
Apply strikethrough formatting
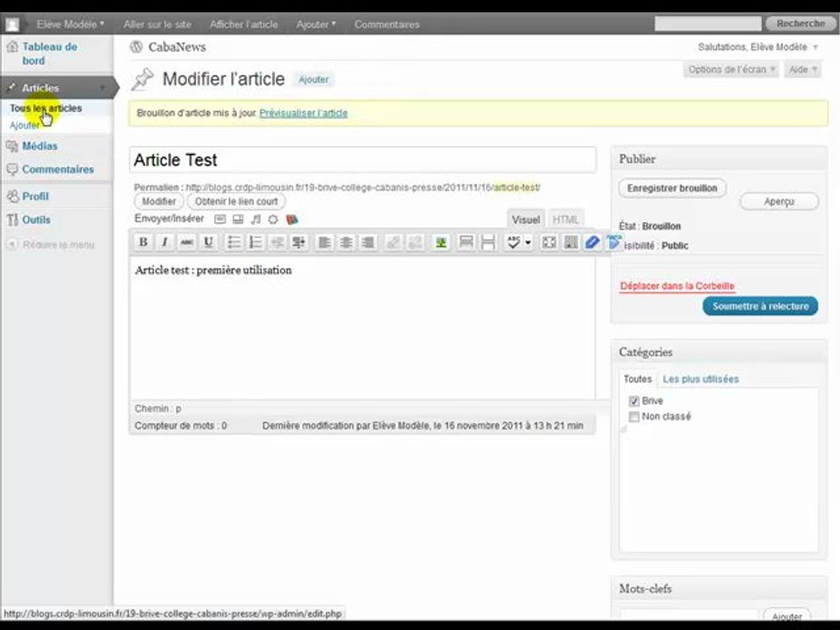click(x=186, y=242)
